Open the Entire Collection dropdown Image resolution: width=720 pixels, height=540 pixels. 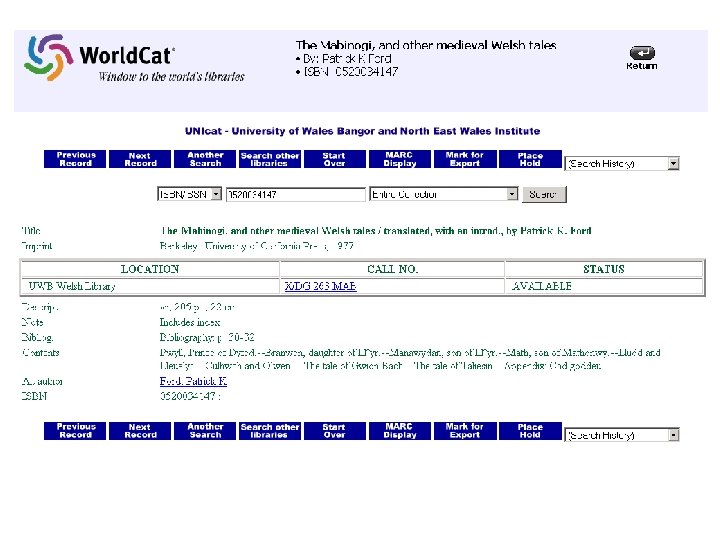(444, 194)
